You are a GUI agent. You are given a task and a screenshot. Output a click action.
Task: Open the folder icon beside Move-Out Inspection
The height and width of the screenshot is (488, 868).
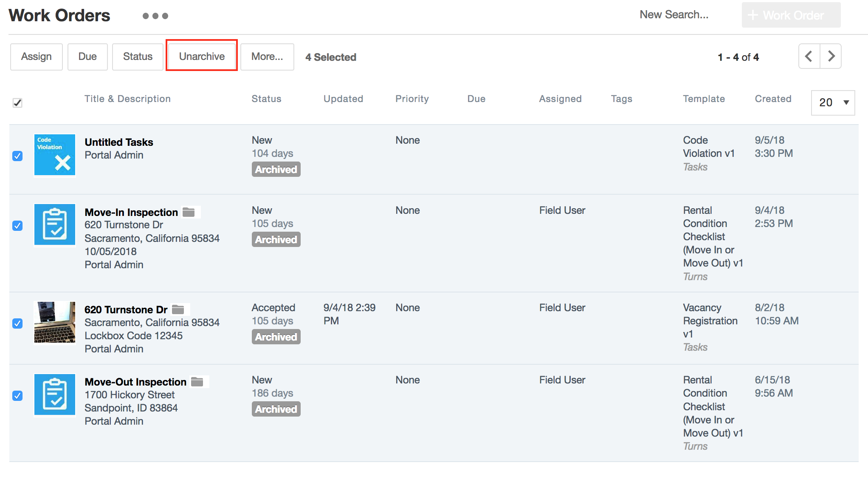point(197,382)
